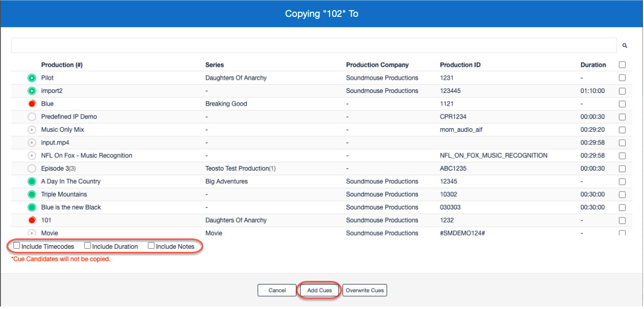Click the Production (#) column header
Image resolution: width=644 pixels, height=309 pixels.
(x=62, y=65)
